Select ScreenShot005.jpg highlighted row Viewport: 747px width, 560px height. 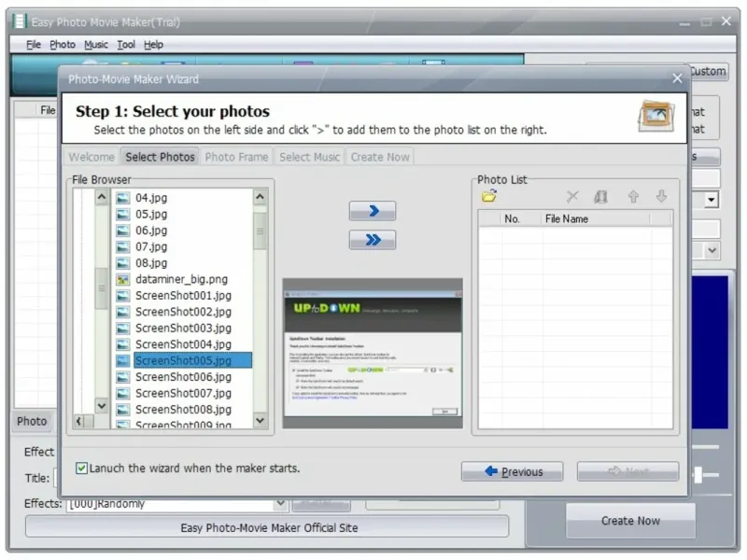tap(192, 360)
